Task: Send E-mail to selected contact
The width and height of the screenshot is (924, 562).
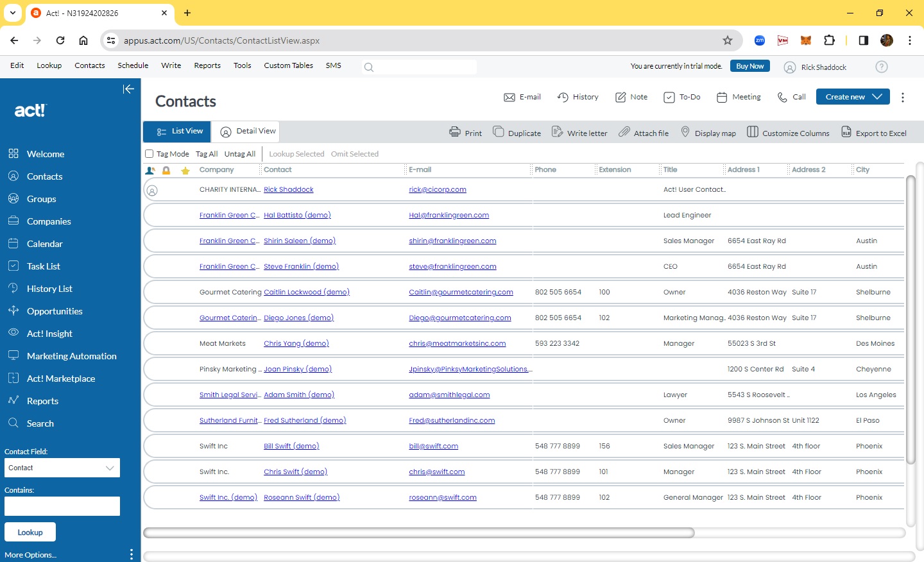Action: tap(522, 97)
